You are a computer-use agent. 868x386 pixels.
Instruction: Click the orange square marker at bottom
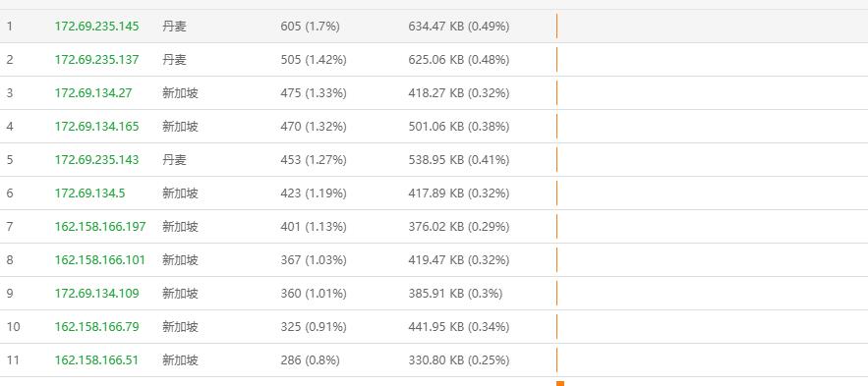(x=560, y=383)
